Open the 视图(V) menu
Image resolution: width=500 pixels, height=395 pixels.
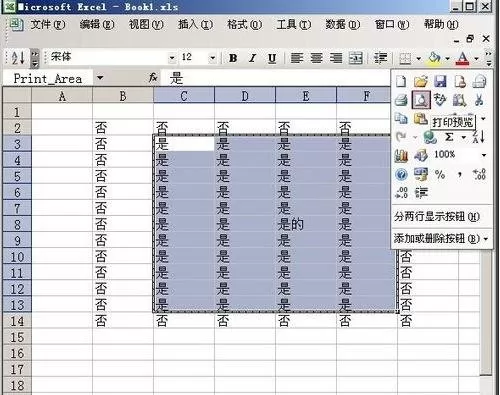coord(146,24)
